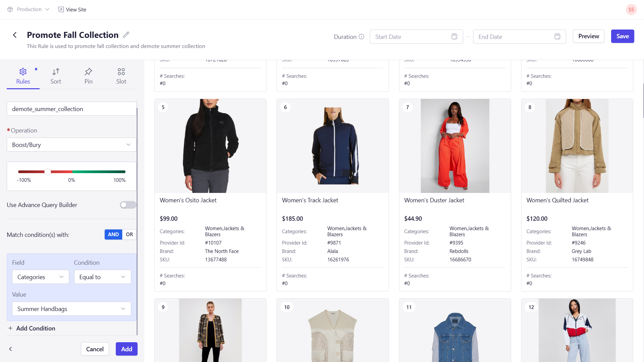Click the page vertical scrollbar
644x362 pixels.
[643, 101]
